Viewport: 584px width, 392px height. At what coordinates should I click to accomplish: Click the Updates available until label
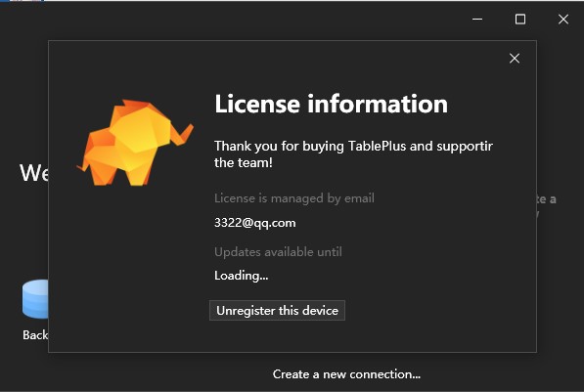(278, 251)
